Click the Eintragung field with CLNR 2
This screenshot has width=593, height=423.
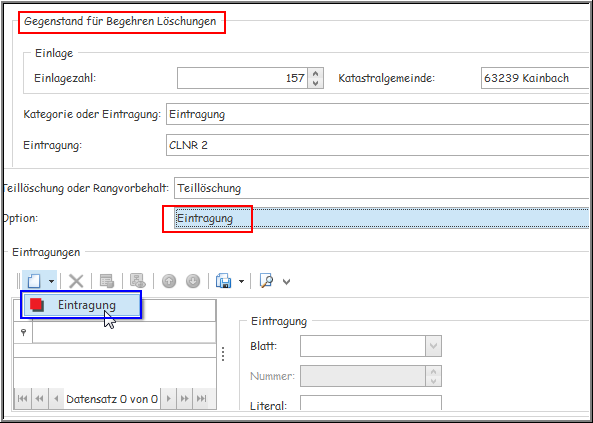(x=377, y=145)
